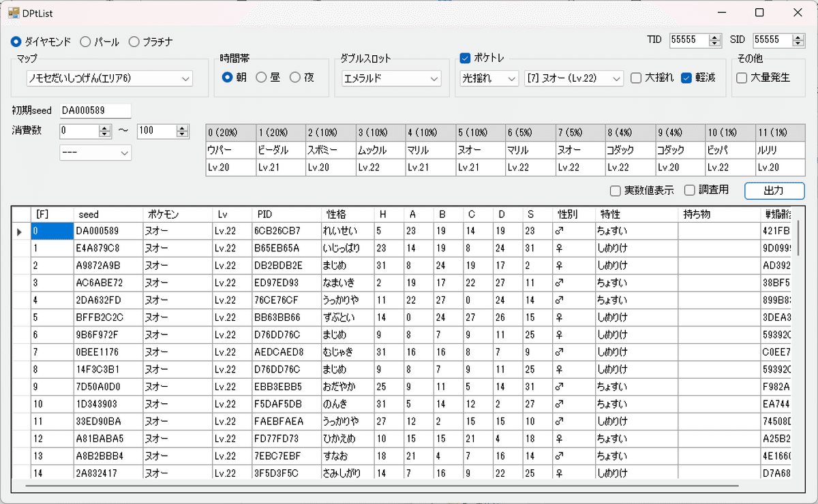Click the seed column header

click(x=108, y=215)
